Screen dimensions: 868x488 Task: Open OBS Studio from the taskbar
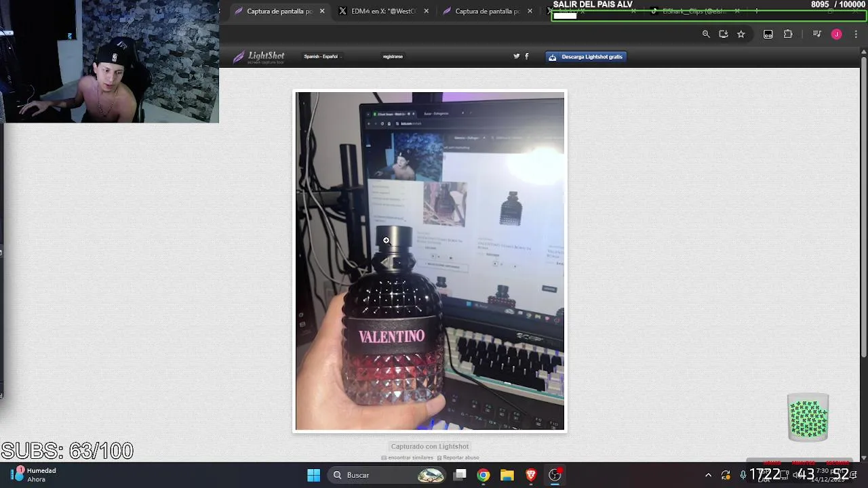[x=555, y=475]
